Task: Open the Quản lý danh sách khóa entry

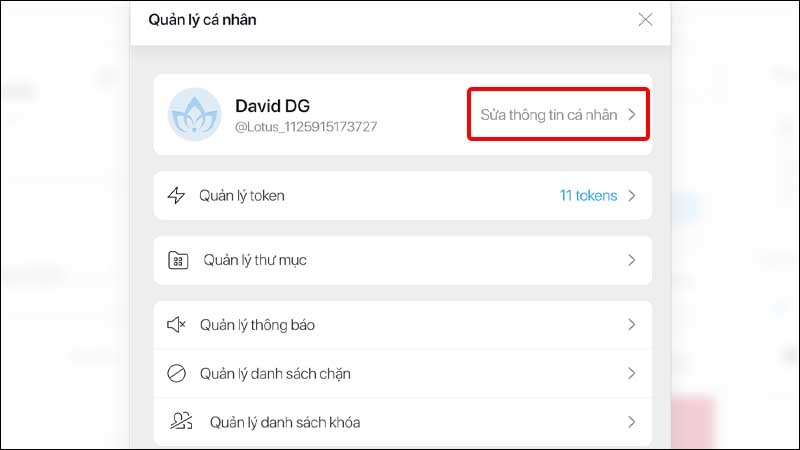Action: (403, 422)
